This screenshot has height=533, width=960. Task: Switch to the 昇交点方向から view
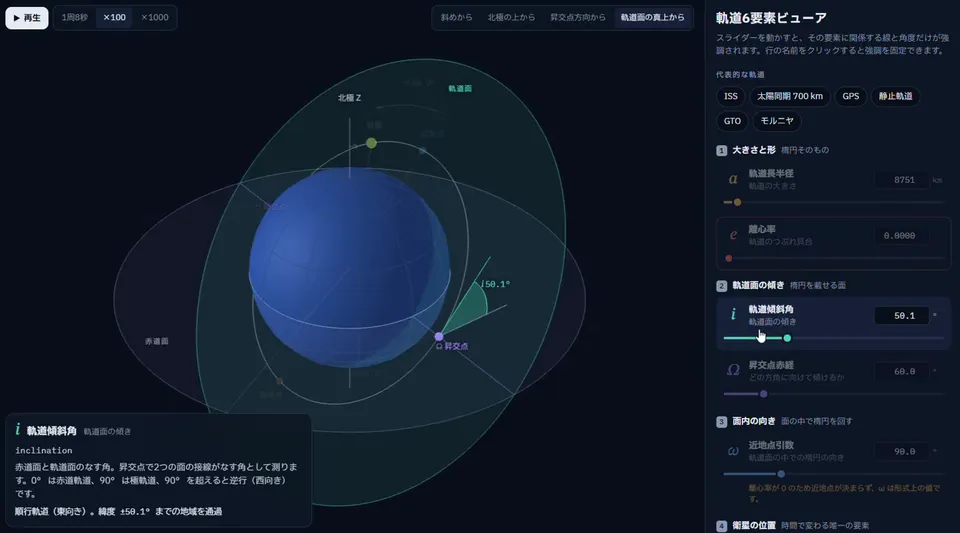point(578,18)
